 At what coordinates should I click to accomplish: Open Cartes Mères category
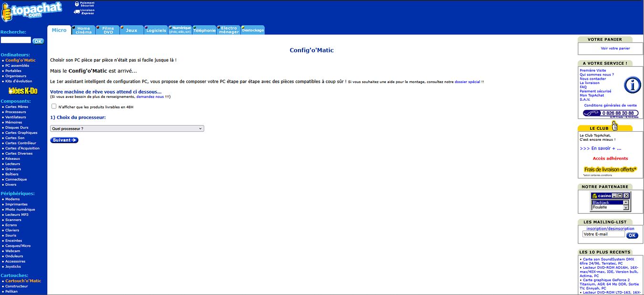click(x=17, y=107)
